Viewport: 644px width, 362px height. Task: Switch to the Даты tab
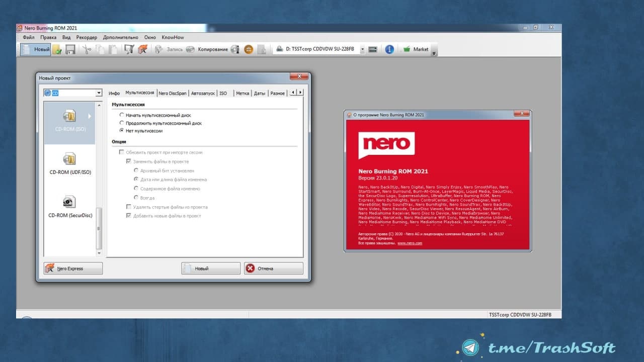(259, 93)
